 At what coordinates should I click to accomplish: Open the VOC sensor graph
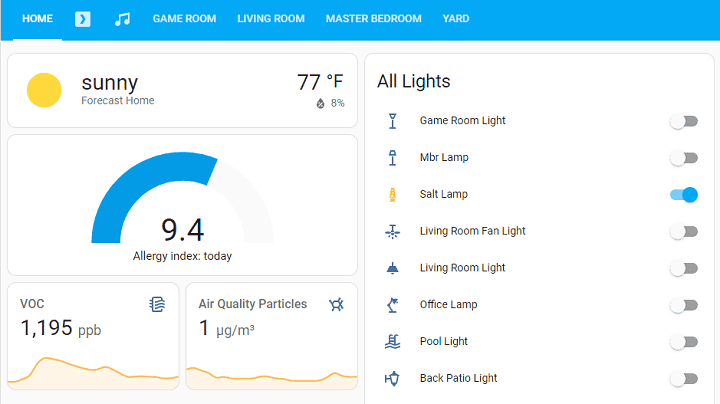point(93,372)
